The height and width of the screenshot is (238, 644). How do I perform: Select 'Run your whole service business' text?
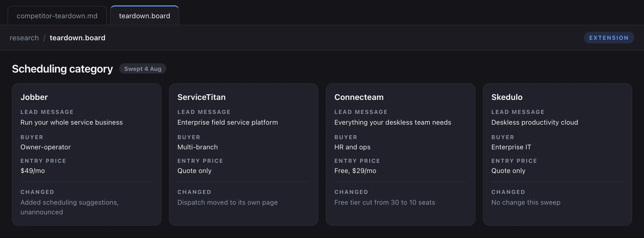pos(72,122)
